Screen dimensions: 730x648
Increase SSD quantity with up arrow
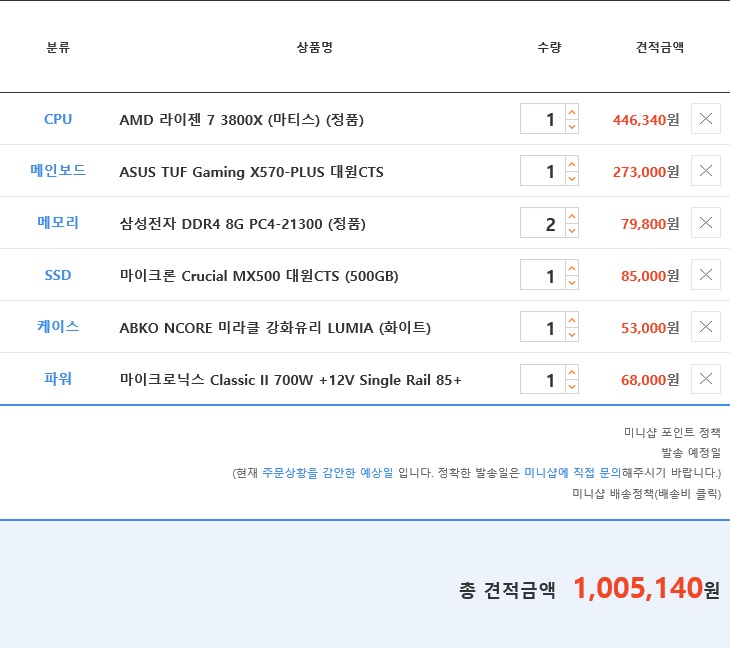(572, 268)
